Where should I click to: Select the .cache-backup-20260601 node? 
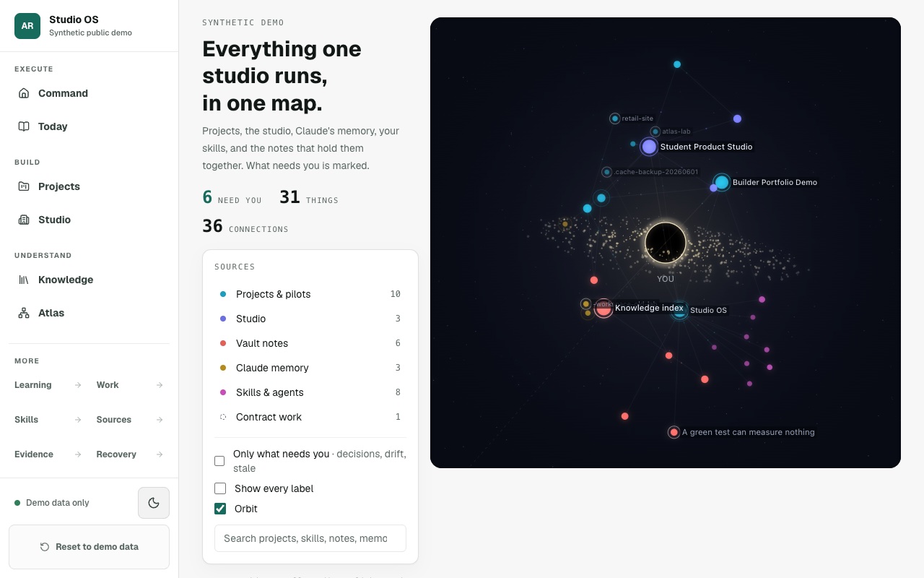coord(607,172)
